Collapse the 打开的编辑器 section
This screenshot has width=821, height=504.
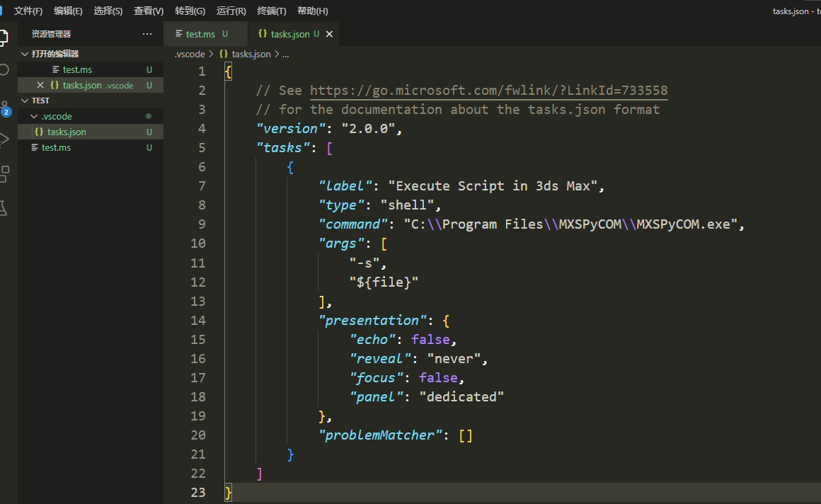[x=25, y=54]
